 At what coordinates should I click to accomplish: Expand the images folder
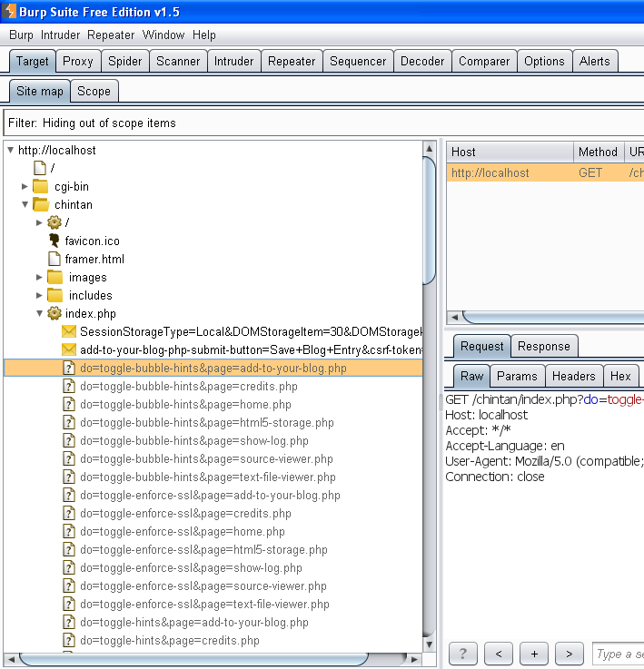[39, 278]
